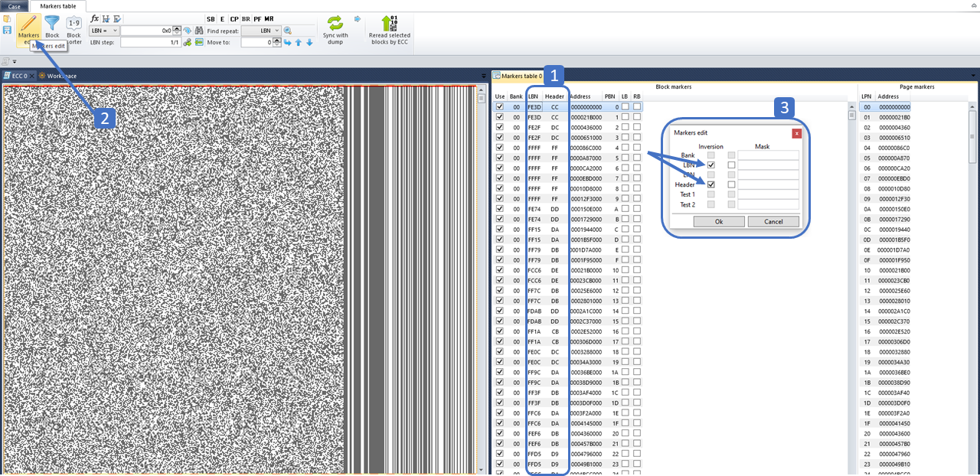980x476 pixels.
Task: Click the blue down arrow icon
Action: (309, 42)
